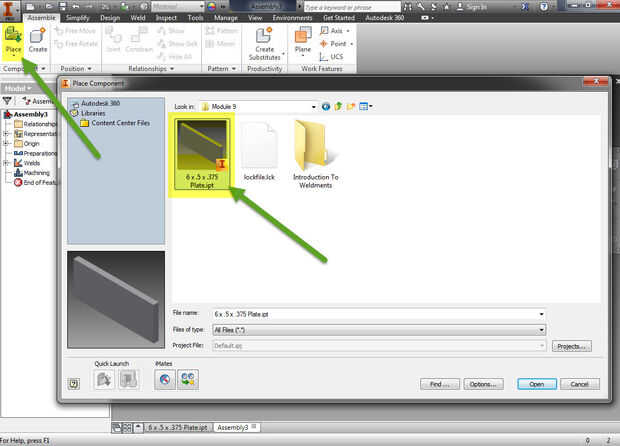
Task: Go back to previous folder in dialog
Action: pyautogui.click(x=326, y=106)
